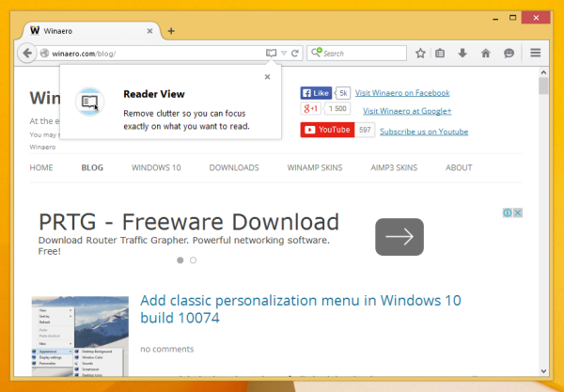Click the Google +1 button
The image size is (564, 392).
[x=310, y=109]
